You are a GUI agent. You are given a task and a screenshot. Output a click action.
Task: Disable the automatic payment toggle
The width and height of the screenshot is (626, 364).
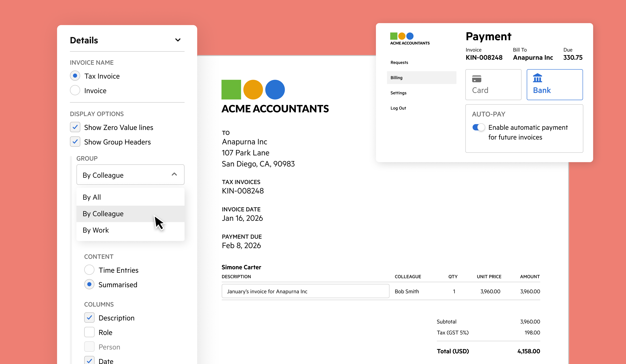[x=478, y=127]
